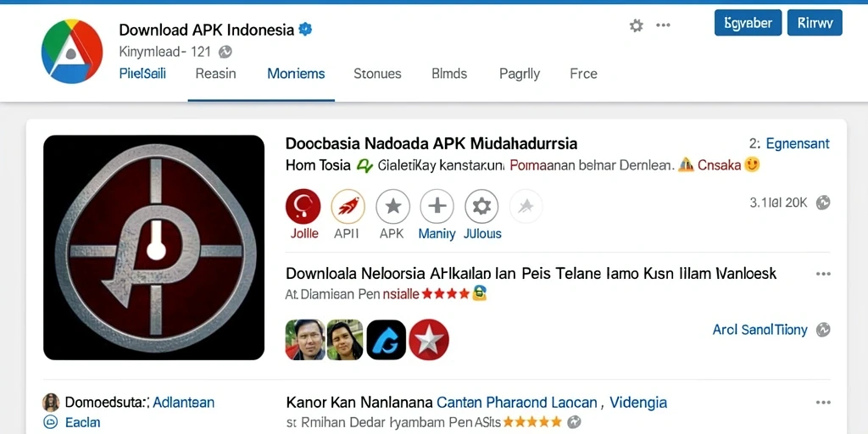Image resolution: width=868 pixels, height=434 pixels.
Task: Click the green check icon after Hom Tosia
Action: coord(364,165)
